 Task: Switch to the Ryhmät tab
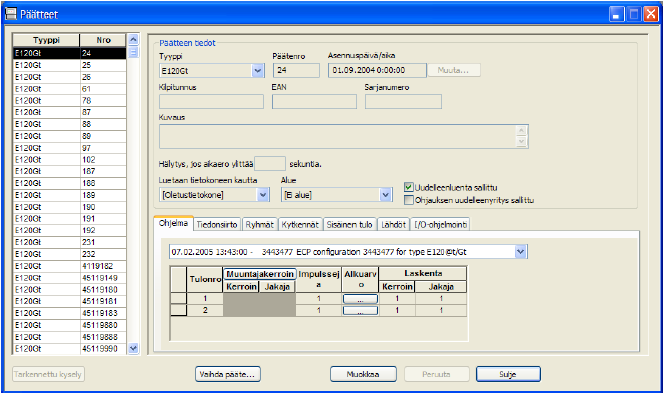point(259,225)
